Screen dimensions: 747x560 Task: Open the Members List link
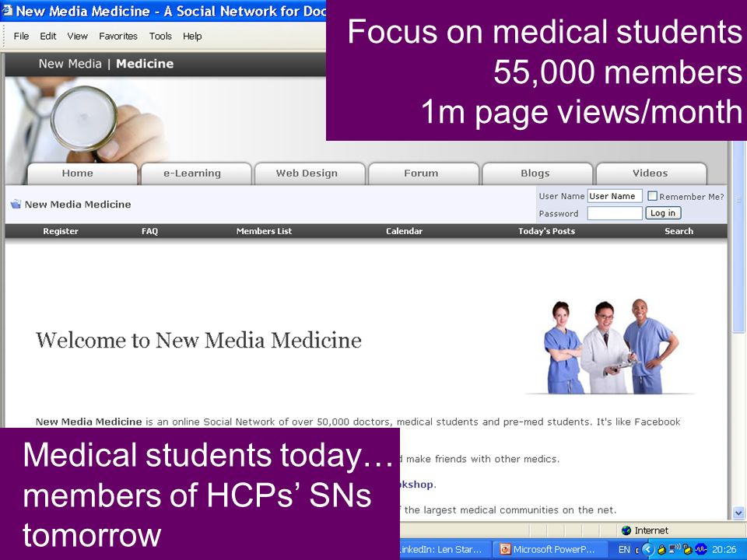point(264,232)
